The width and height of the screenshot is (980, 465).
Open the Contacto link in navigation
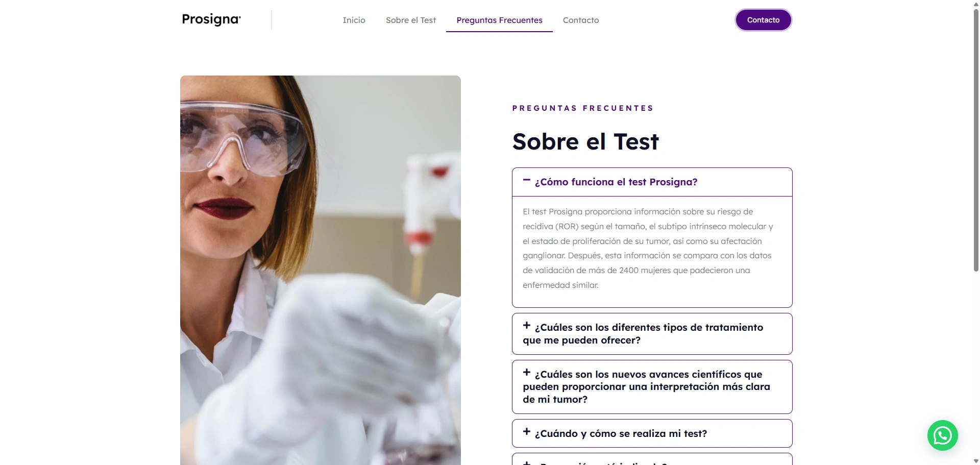click(x=581, y=20)
